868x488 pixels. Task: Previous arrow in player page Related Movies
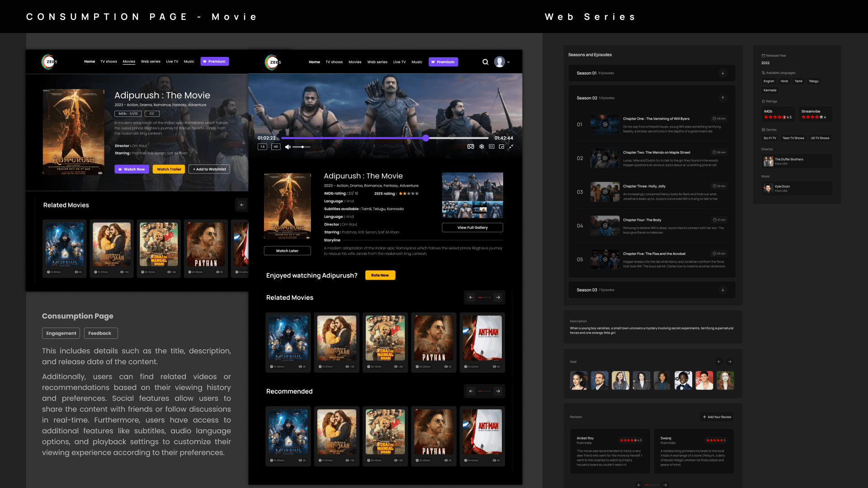(x=471, y=297)
